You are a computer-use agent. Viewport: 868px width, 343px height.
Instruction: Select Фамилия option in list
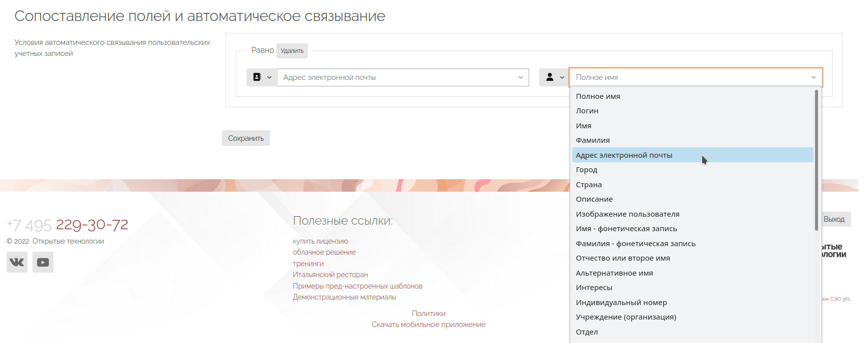tap(593, 140)
